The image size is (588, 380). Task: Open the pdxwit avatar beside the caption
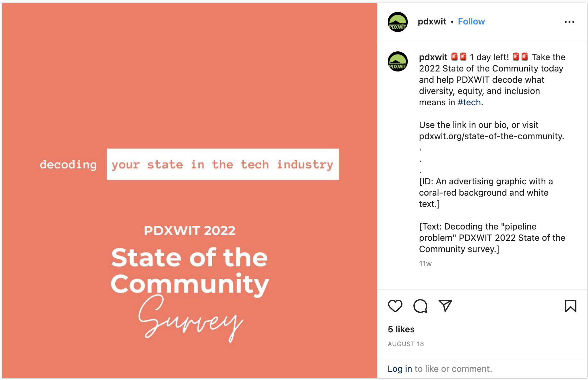pos(398,61)
